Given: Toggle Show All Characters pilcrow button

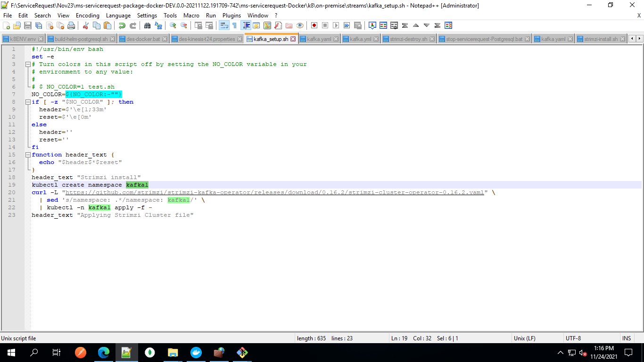Looking at the screenshot, I should click(x=234, y=25).
